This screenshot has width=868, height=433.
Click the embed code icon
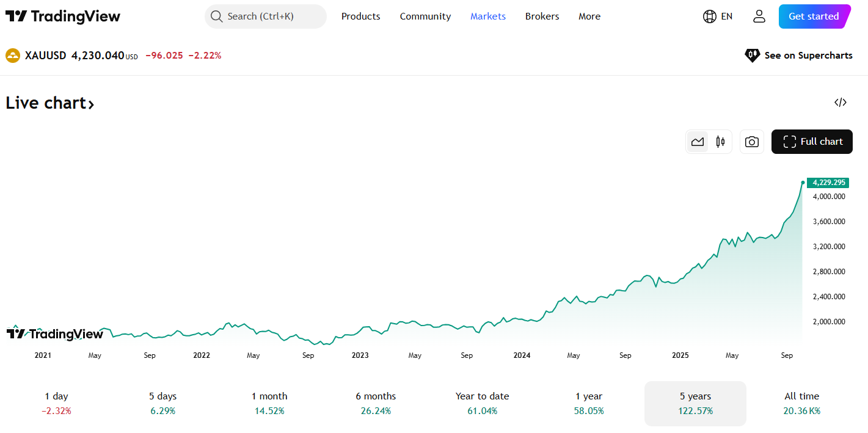click(840, 103)
